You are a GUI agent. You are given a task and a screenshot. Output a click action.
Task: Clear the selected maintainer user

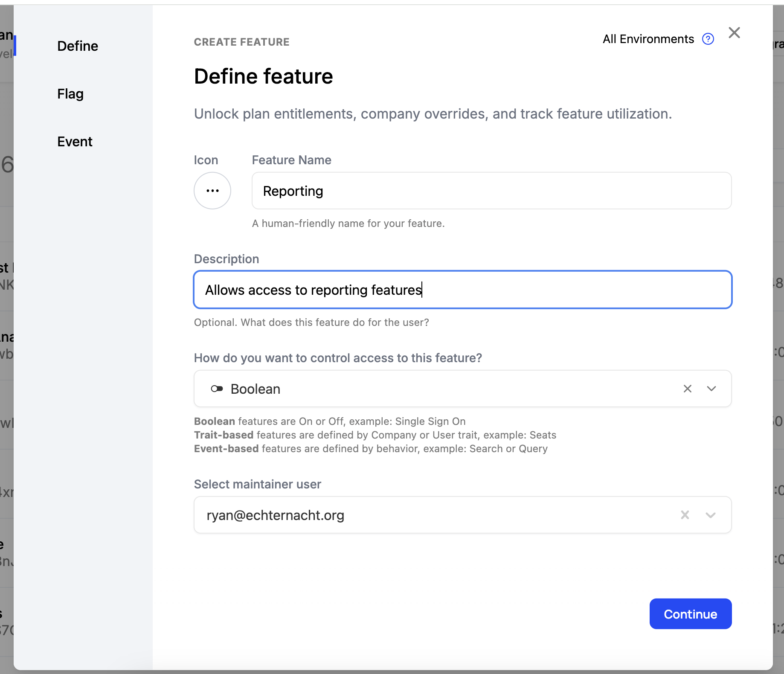click(x=685, y=515)
